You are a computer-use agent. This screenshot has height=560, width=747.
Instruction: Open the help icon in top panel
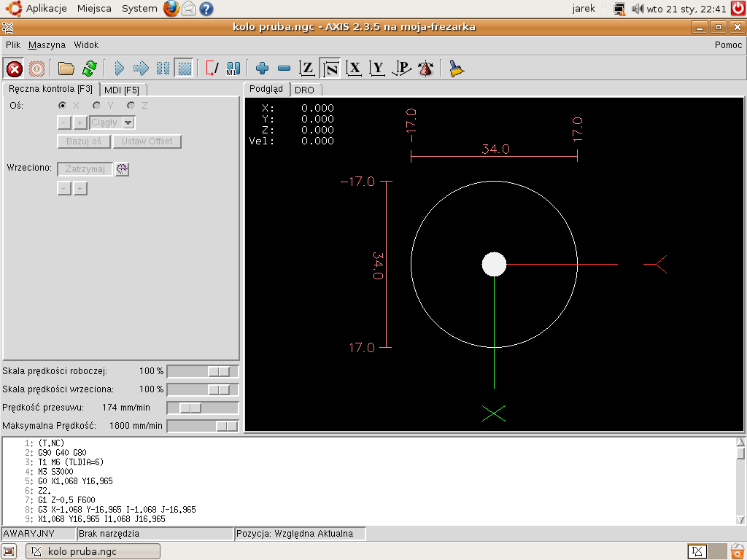click(206, 9)
